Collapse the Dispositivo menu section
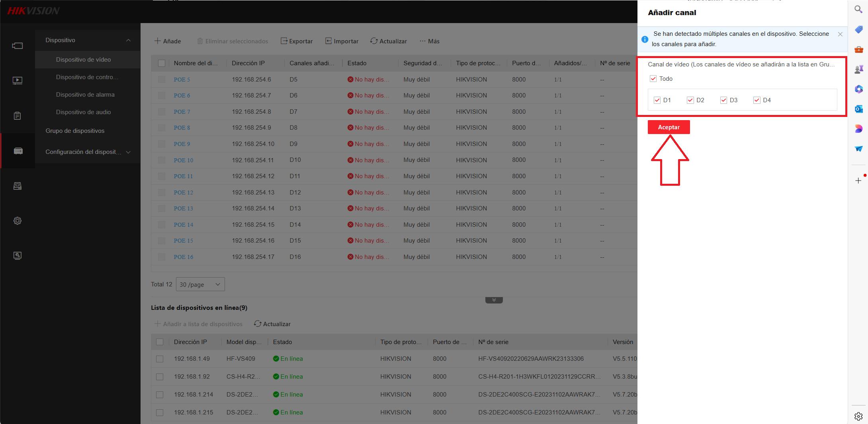 click(128, 40)
